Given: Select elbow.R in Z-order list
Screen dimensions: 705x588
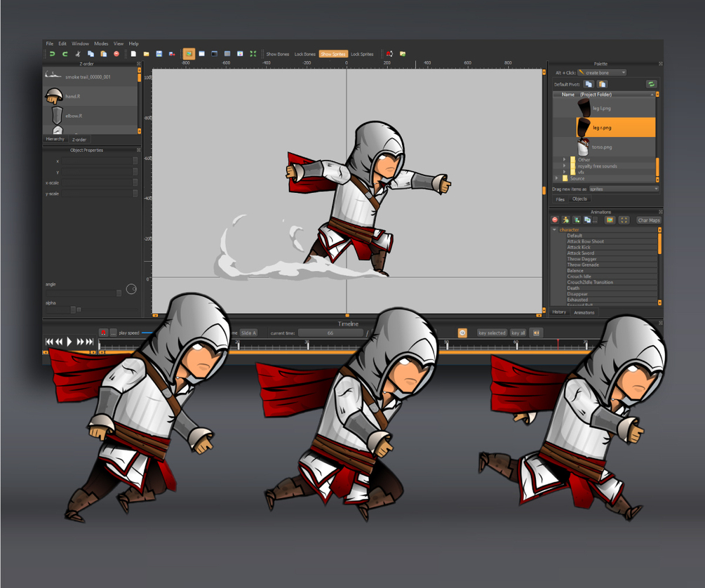Looking at the screenshot, I should [x=90, y=116].
